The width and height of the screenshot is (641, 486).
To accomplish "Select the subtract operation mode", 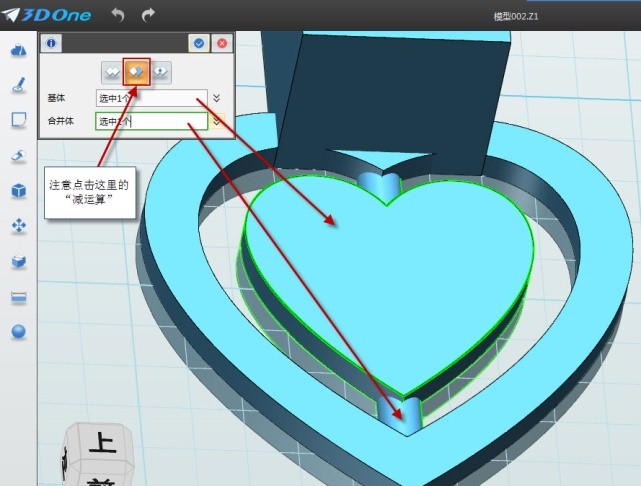I will [x=136, y=72].
